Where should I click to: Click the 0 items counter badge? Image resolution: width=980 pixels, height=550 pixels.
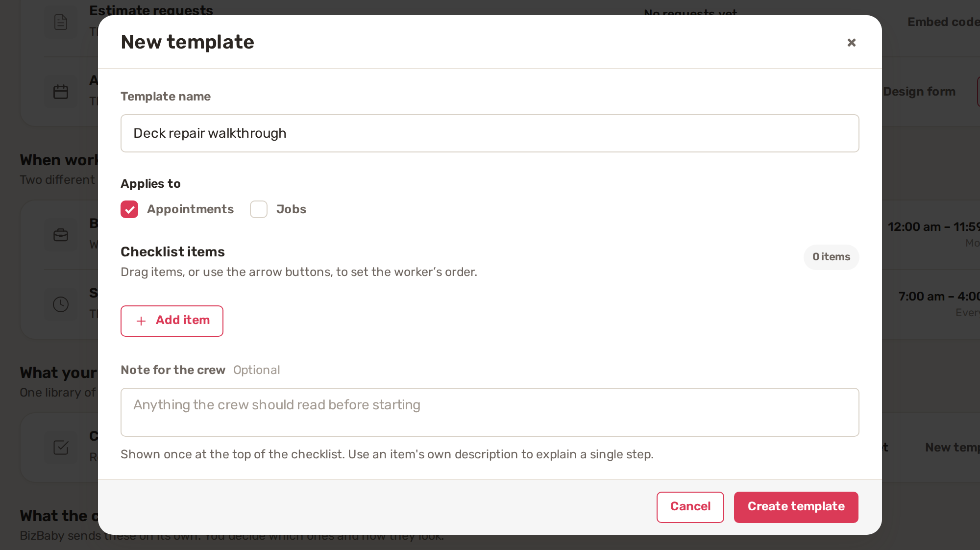coord(831,257)
